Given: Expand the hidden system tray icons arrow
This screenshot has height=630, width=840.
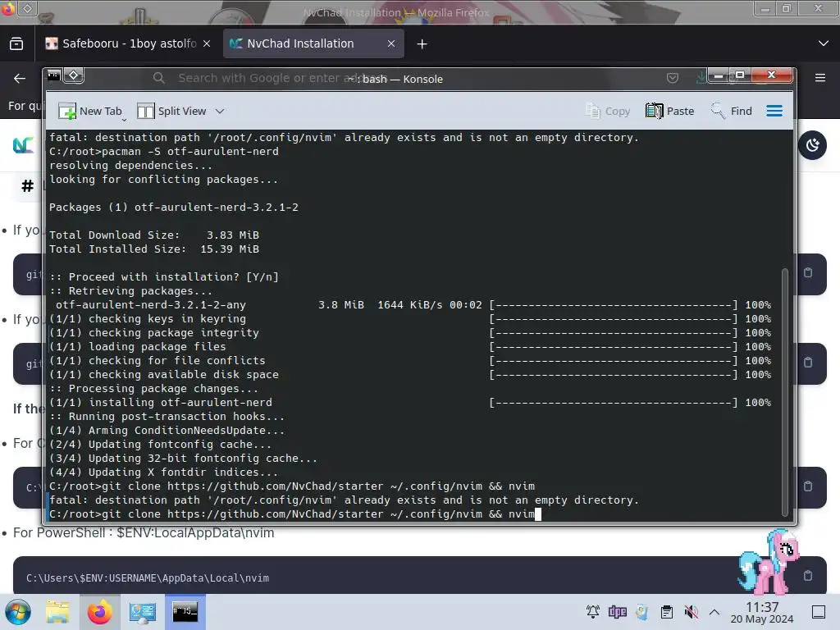Looking at the screenshot, I should 714,611.
